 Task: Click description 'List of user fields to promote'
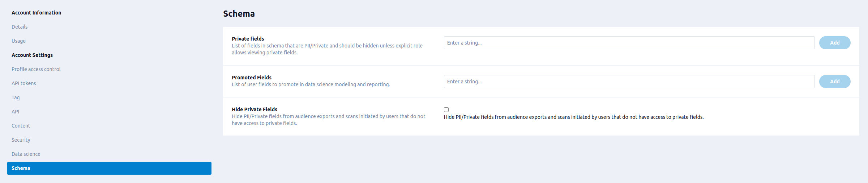click(x=311, y=84)
